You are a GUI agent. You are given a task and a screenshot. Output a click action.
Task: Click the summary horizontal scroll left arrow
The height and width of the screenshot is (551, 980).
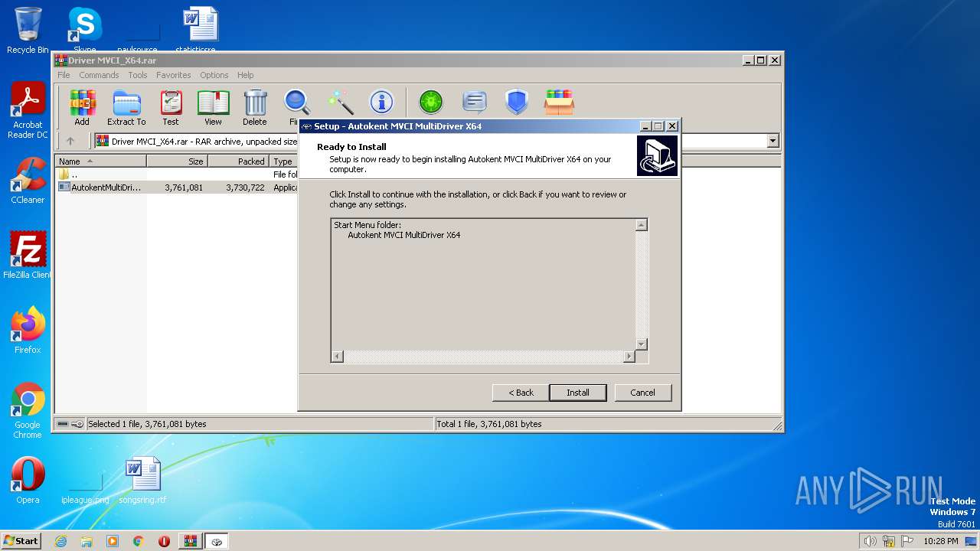(338, 357)
